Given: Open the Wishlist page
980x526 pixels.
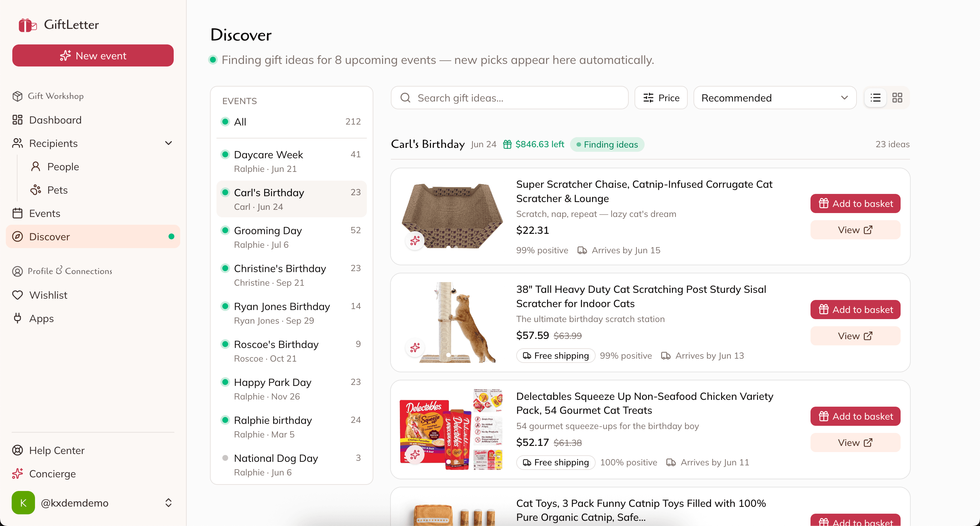Looking at the screenshot, I should click(x=93, y=295).
